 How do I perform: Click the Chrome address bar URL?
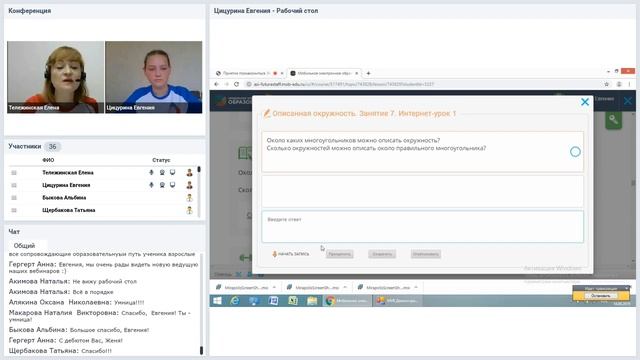(x=343, y=84)
